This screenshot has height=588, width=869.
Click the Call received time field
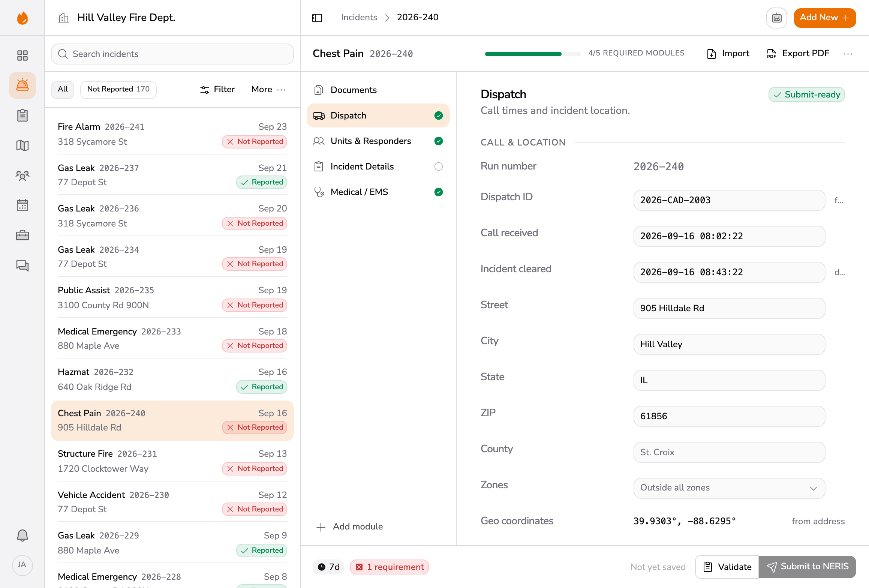pos(729,236)
